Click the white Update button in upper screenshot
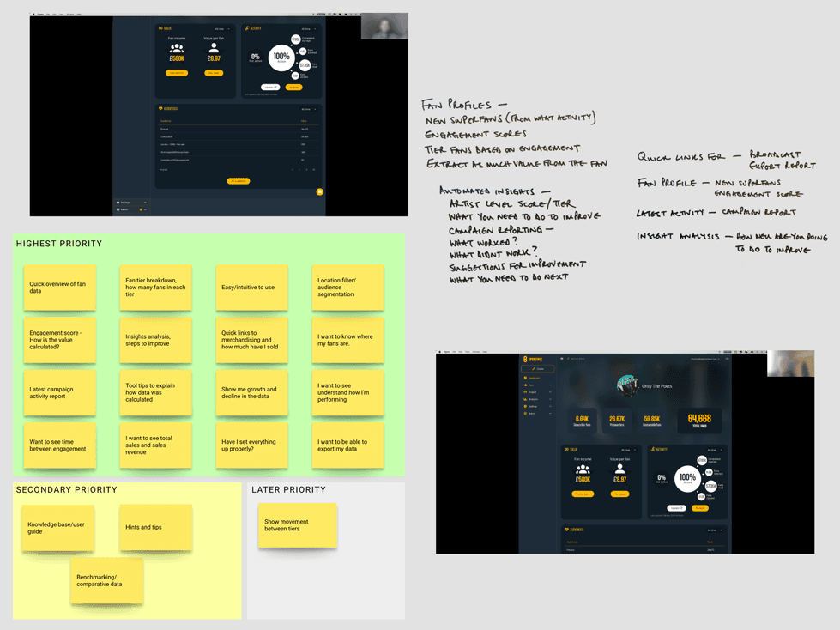This screenshot has width=840, height=630. pyautogui.click(x=270, y=87)
